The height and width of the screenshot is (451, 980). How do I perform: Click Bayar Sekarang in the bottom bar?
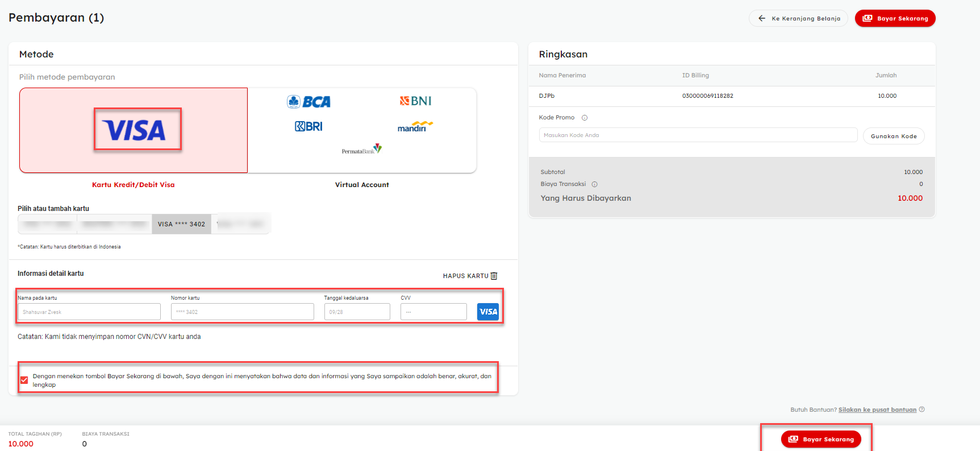[821, 439]
